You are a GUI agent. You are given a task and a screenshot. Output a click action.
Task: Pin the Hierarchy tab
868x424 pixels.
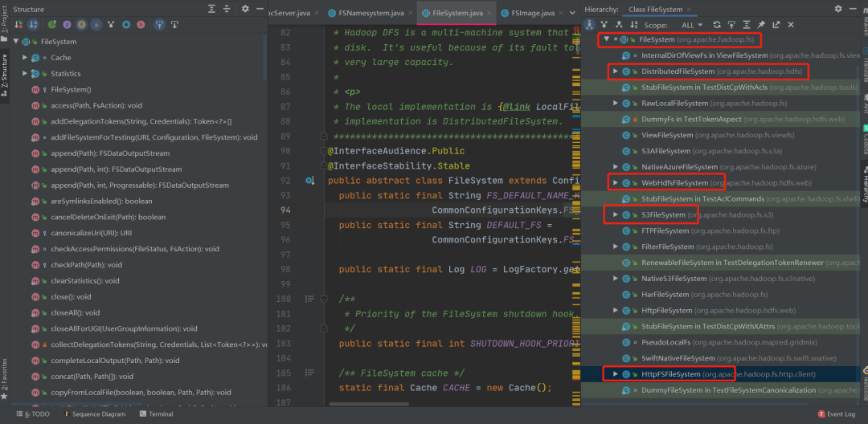pyautogui.click(x=762, y=25)
